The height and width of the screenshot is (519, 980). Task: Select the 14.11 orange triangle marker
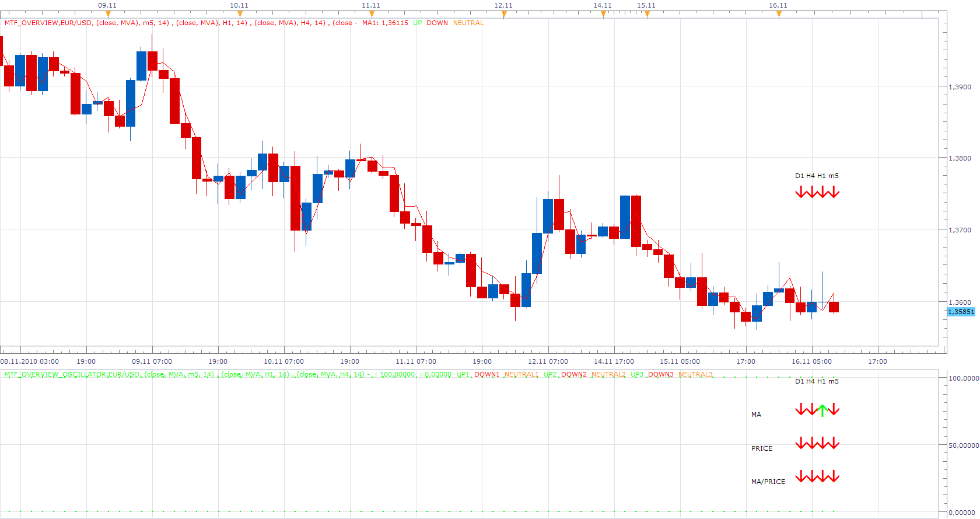coord(603,14)
